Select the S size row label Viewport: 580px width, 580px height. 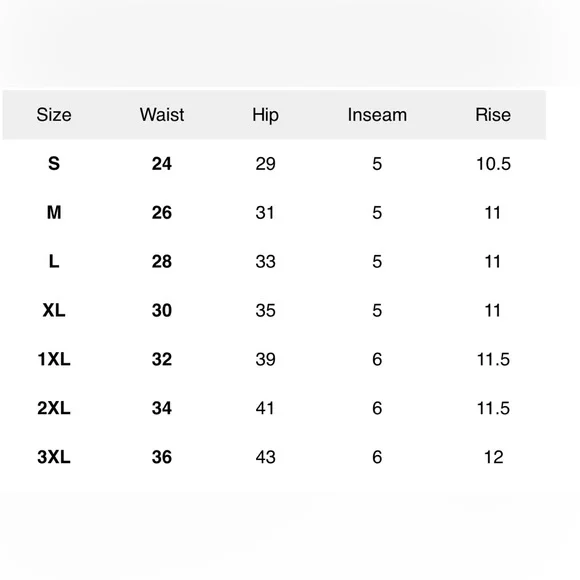54,163
